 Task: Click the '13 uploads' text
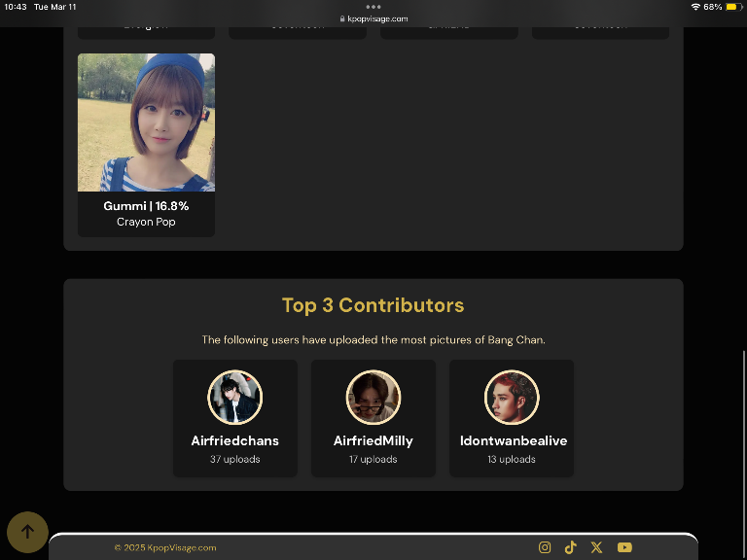pos(512,460)
